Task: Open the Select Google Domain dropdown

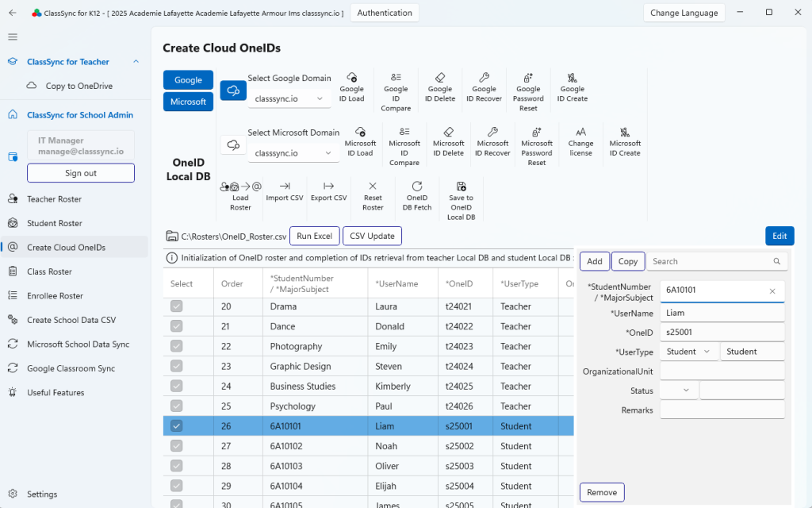Action: tap(289, 98)
